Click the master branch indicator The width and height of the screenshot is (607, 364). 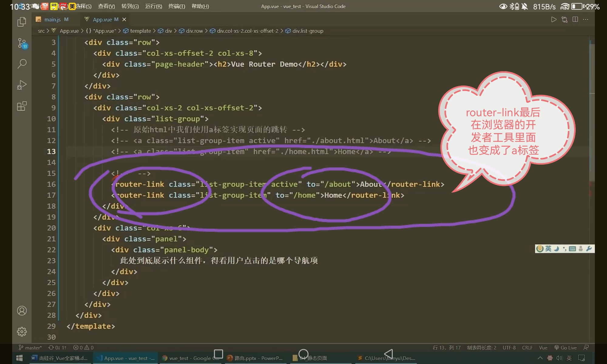pyautogui.click(x=30, y=348)
